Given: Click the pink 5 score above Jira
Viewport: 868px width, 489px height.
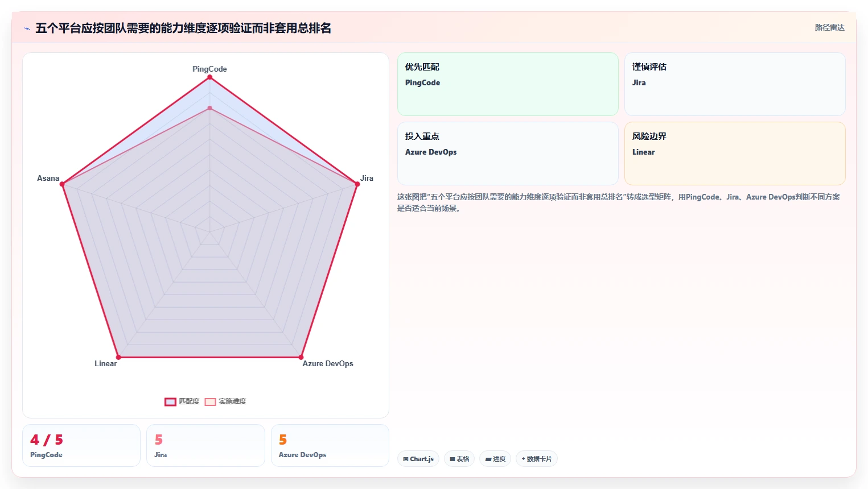Looking at the screenshot, I should click(x=159, y=440).
